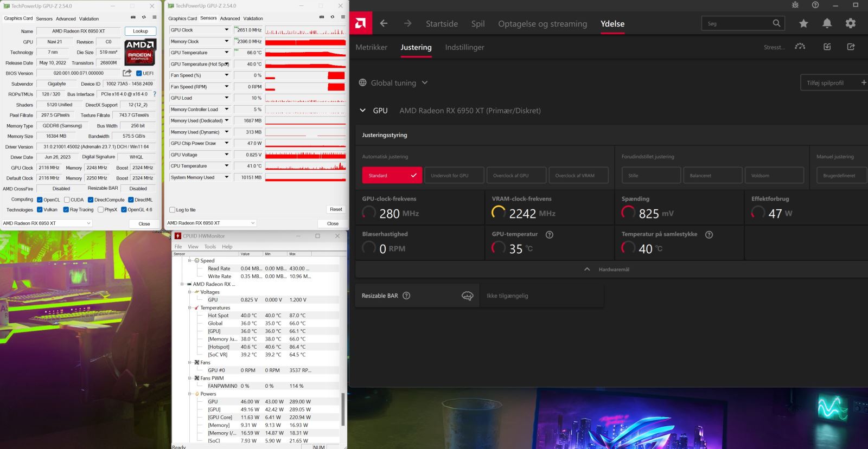The height and width of the screenshot is (449, 868).
Task: Open AMD Software settings gear
Action: point(851,23)
